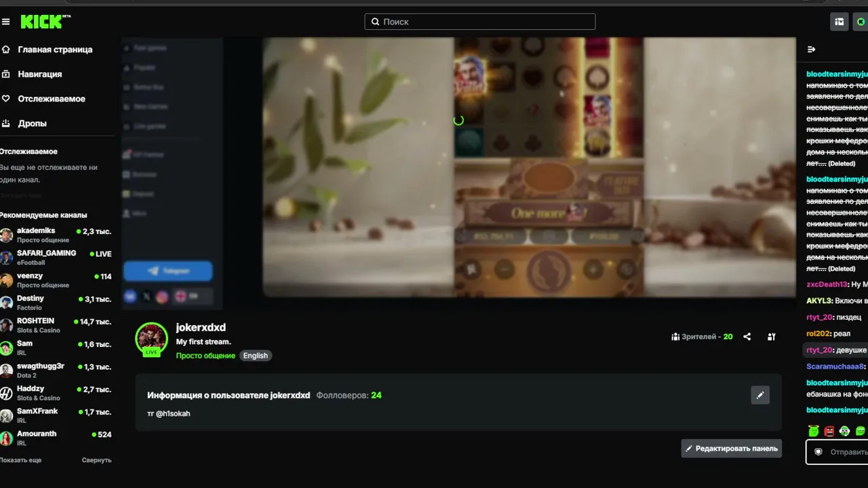This screenshot has width=868, height=488.
Task: Expand list with Показать еще
Action: click(20, 460)
